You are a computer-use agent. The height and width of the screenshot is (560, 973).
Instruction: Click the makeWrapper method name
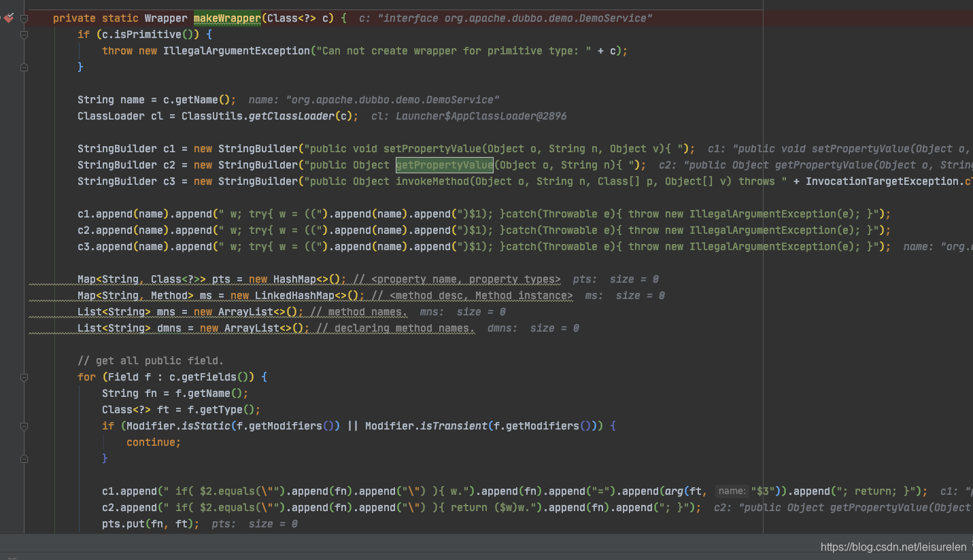click(227, 18)
